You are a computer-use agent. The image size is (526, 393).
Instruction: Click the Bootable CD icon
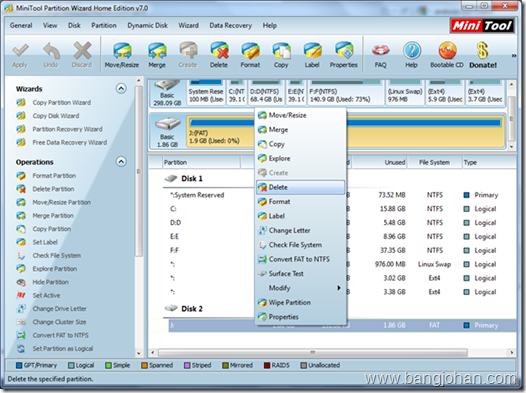(447, 55)
